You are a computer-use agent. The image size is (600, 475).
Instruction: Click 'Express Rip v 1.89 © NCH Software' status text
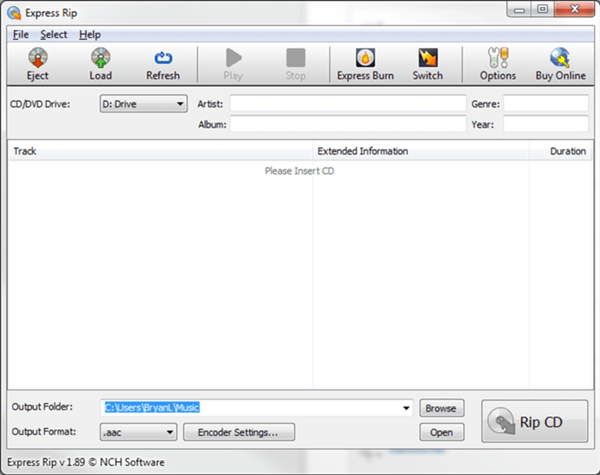[86, 462]
